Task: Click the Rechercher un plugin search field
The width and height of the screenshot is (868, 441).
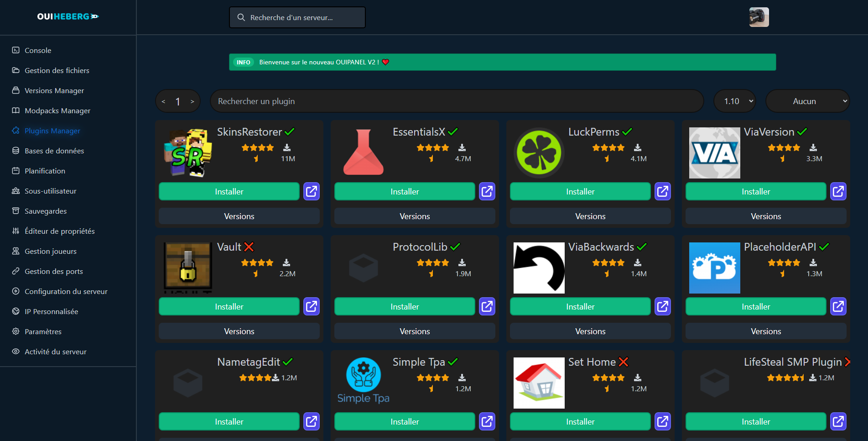Action: pyautogui.click(x=457, y=101)
